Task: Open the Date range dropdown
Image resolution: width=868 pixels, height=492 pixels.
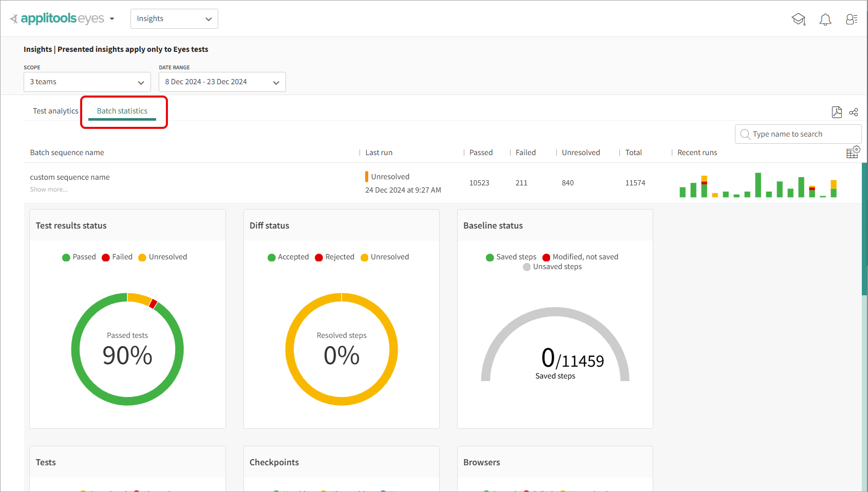Action: [222, 82]
